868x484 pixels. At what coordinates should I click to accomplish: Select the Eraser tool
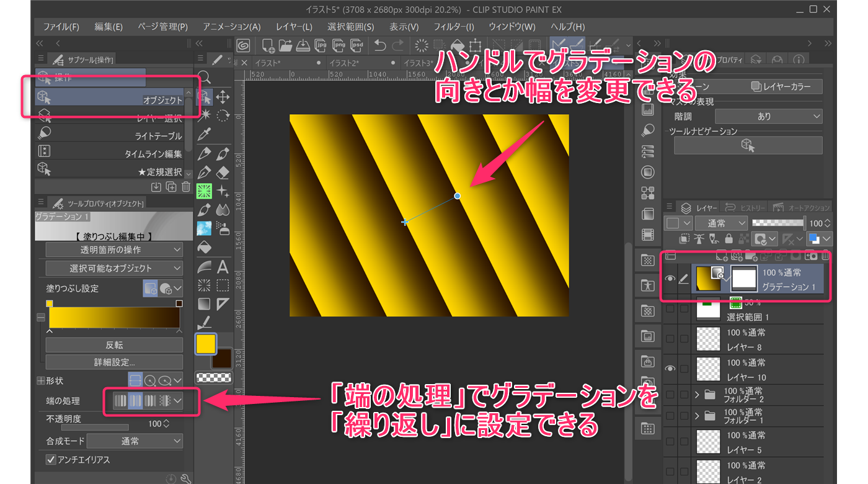pyautogui.click(x=223, y=172)
